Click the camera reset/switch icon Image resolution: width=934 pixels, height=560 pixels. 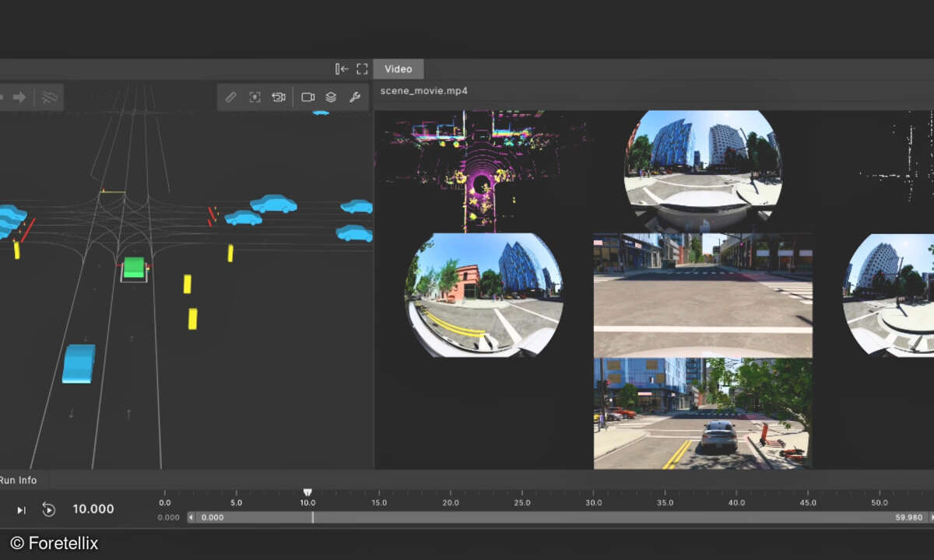click(x=279, y=97)
